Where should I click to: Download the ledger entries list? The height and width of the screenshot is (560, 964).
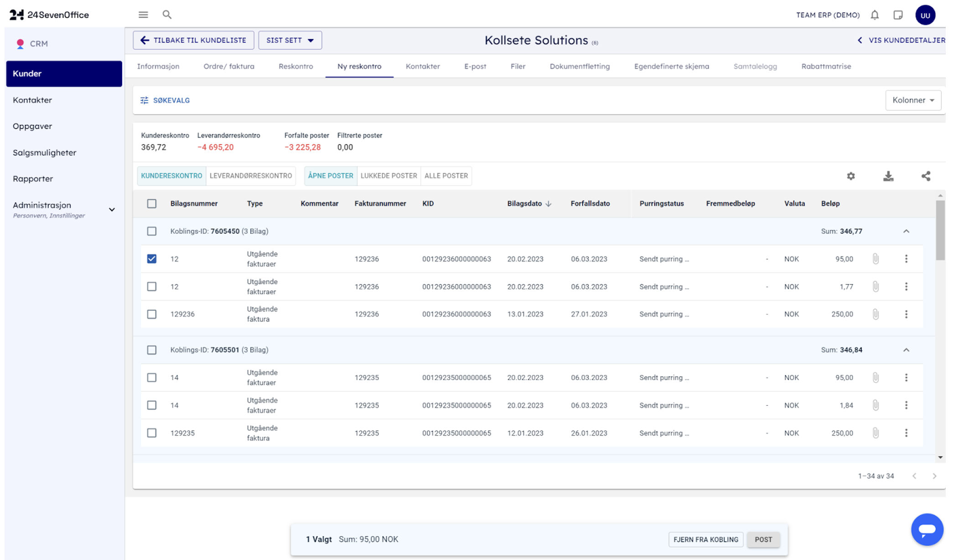click(888, 176)
